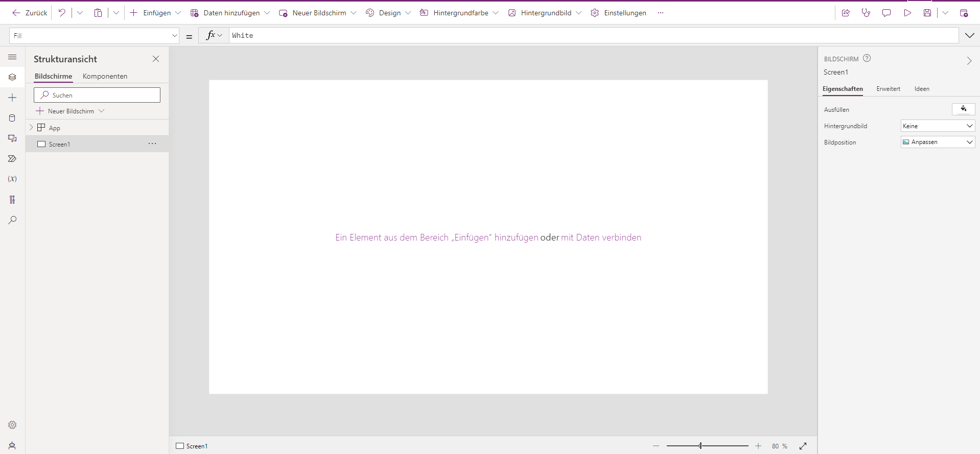Viewport: 980px width, 454px height.
Task: Open the undo options dropdown arrow
Action: pos(80,13)
